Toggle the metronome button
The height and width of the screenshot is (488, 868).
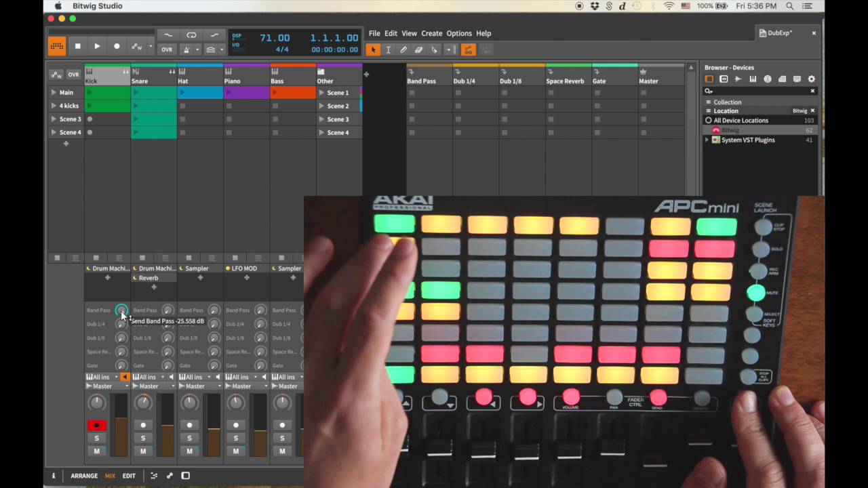[x=186, y=49]
